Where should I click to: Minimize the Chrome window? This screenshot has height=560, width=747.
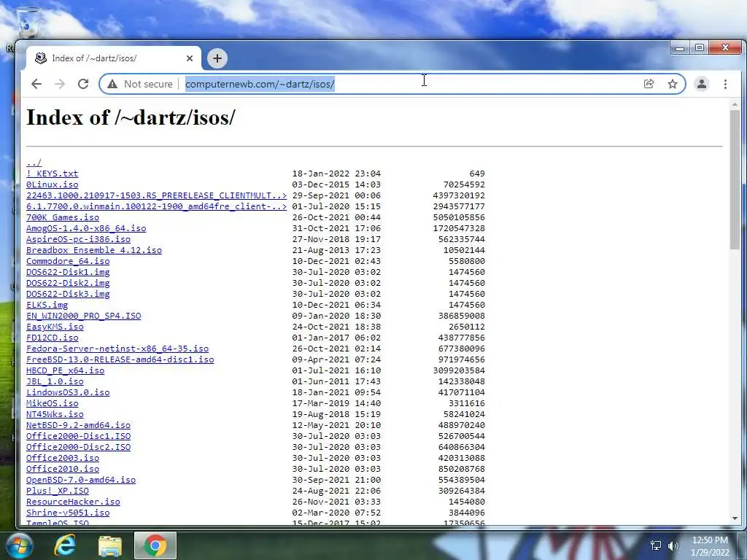point(680,47)
